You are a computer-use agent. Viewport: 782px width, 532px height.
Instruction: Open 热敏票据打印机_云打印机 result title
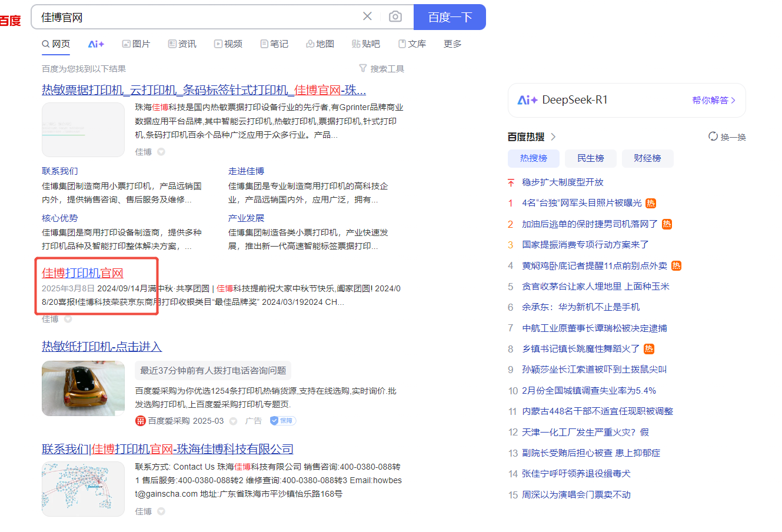[204, 89]
